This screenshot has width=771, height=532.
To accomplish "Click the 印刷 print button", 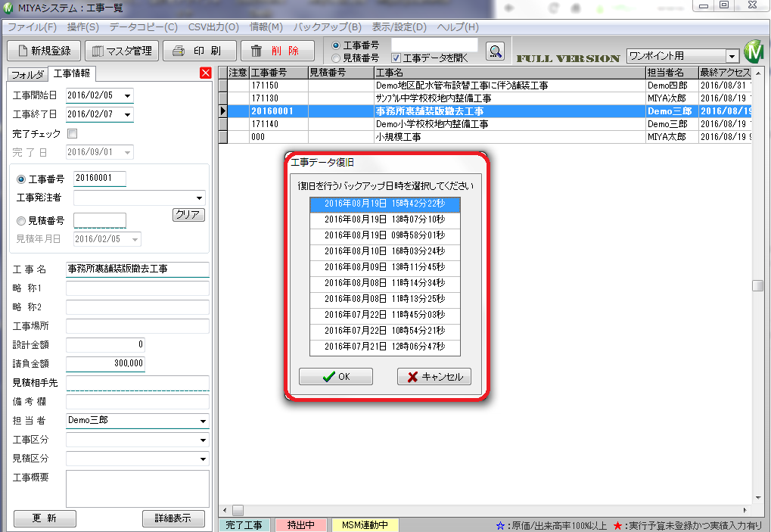I will 200,51.
